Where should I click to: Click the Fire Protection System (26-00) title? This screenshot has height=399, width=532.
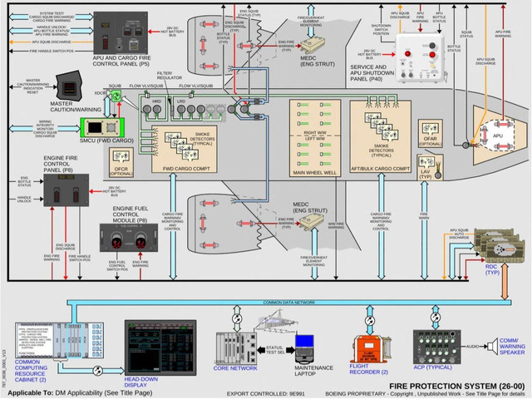pos(456,386)
